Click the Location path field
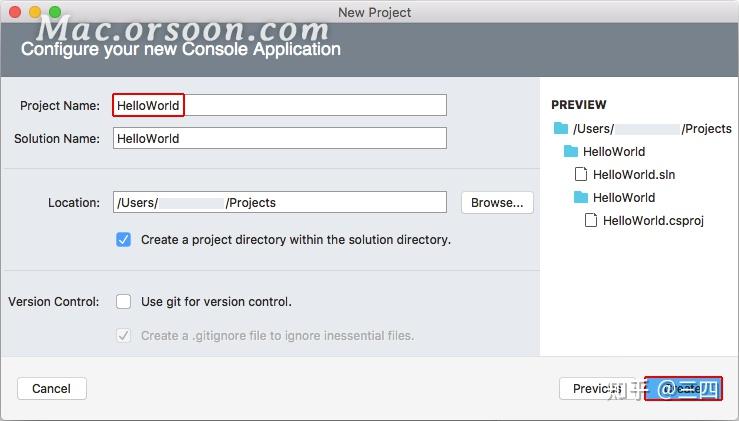 (279, 202)
